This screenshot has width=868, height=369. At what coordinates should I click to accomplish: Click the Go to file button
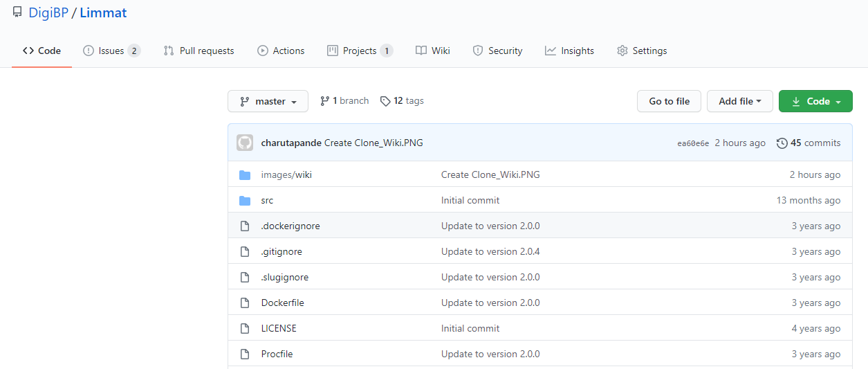click(x=669, y=101)
